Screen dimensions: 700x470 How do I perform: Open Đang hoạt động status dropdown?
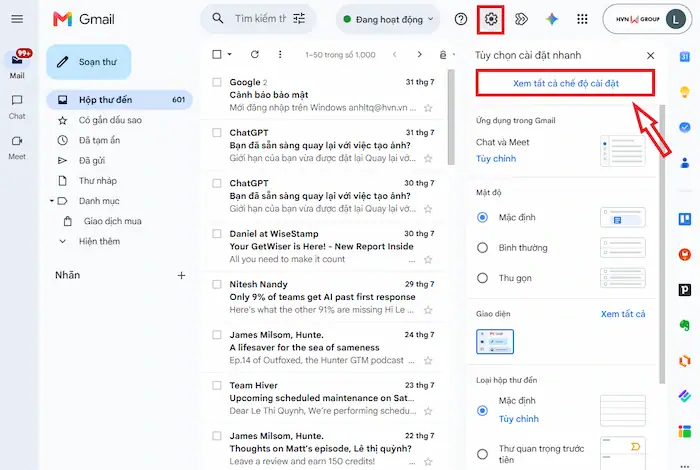[388, 19]
